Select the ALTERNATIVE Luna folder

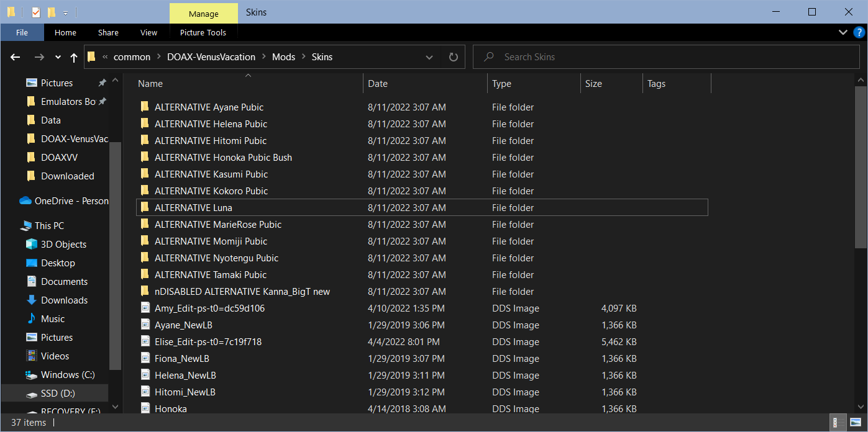click(422, 208)
